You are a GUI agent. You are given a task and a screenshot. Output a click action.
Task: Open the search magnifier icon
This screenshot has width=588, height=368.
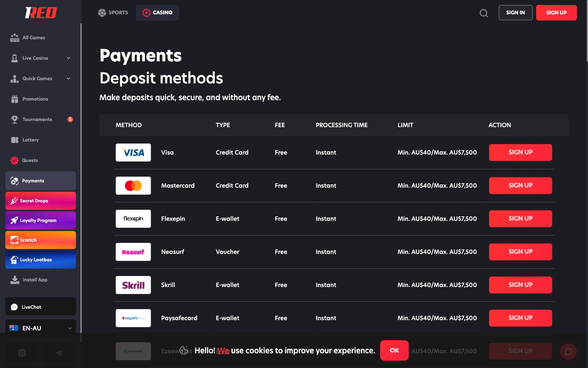pos(484,13)
